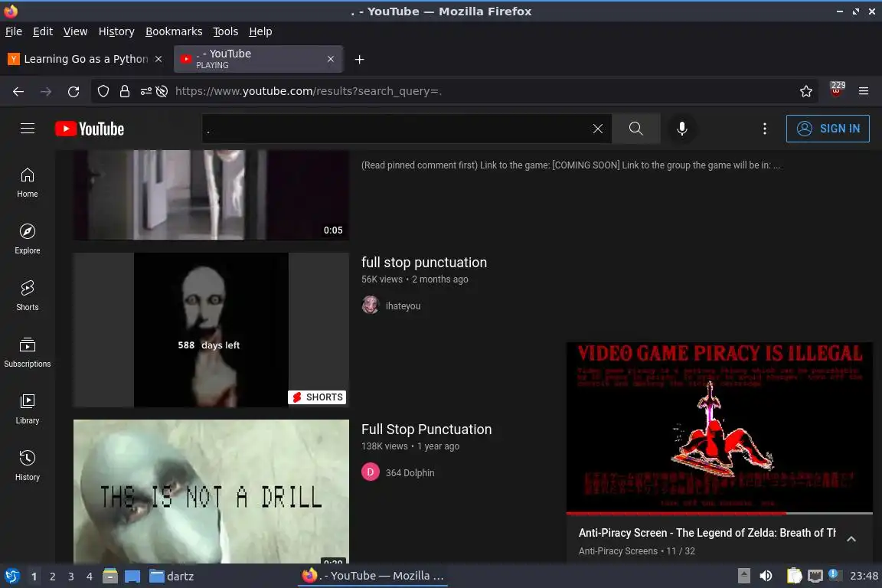Open Shorts in YouTube sidebar
The height and width of the screenshot is (588, 882).
[x=27, y=296]
